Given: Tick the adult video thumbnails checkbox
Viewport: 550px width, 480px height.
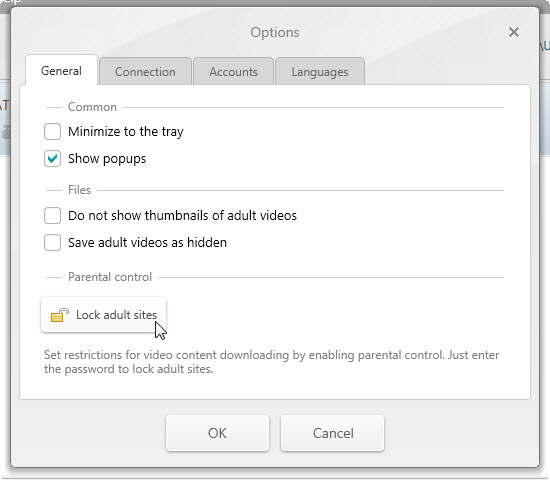Looking at the screenshot, I should [x=52, y=215].
